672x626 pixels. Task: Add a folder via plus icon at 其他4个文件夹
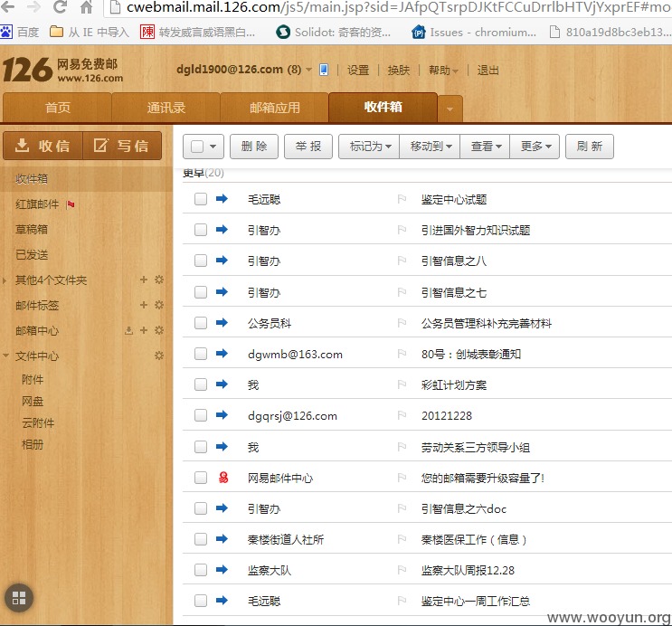pyautogui.click(x=144, y=280)
